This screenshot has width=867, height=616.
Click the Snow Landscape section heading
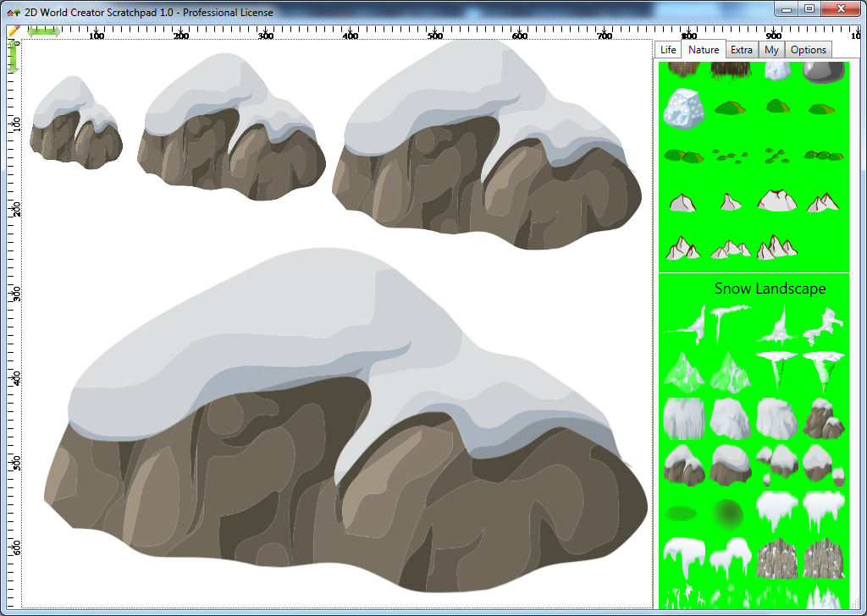click(x=770, y=289)
